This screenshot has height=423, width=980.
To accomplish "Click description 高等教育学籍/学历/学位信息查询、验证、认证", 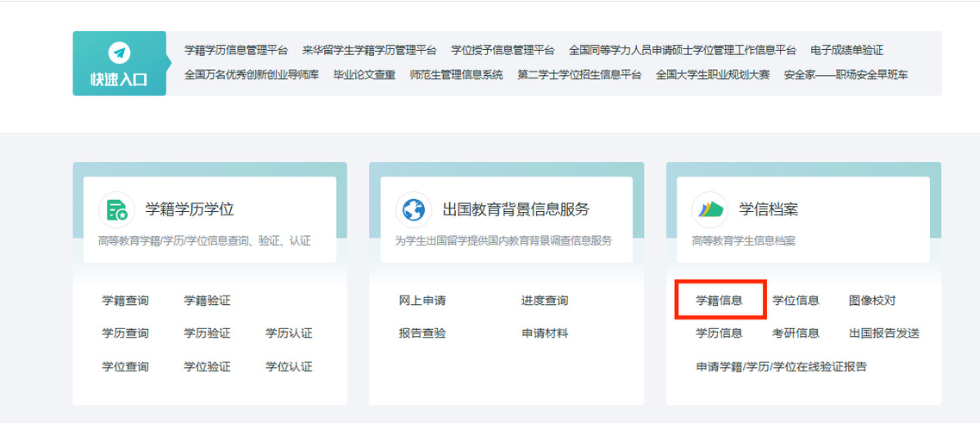I will pos(204,241).
